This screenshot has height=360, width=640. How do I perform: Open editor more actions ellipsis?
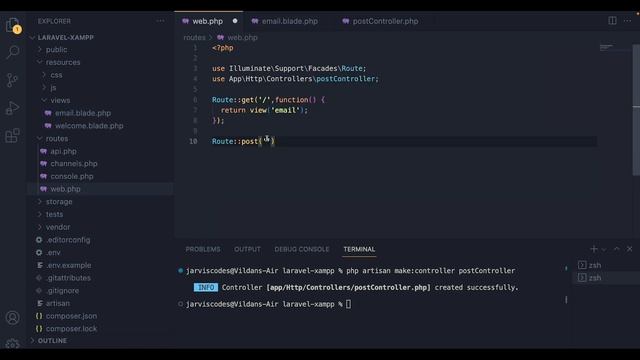(x=627, y=20)
